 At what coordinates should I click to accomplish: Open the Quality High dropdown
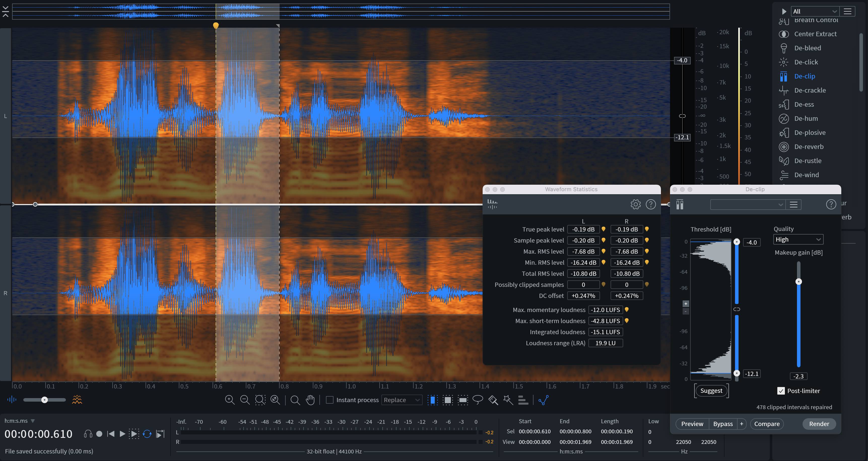(798, 239)
